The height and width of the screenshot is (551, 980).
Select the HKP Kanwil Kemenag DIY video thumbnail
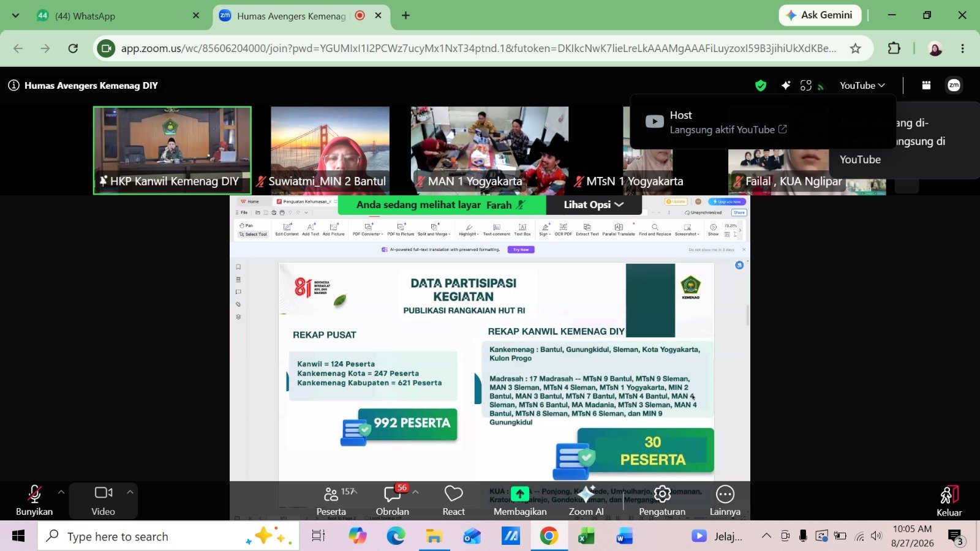[x=172, y=151]
